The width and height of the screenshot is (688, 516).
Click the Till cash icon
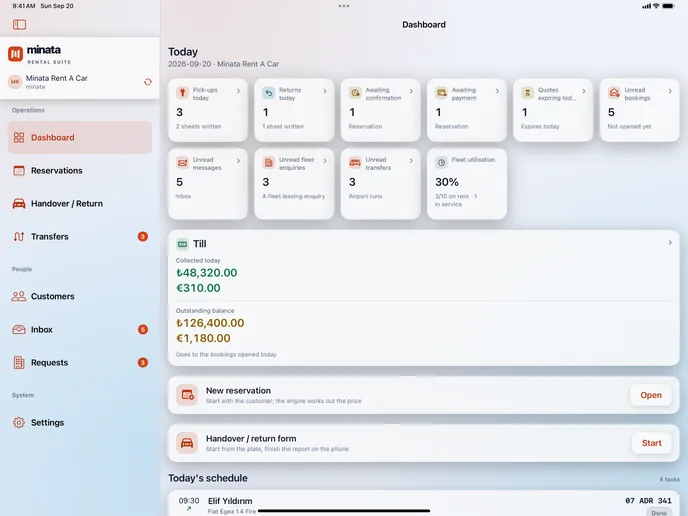[x=182, y=244]
